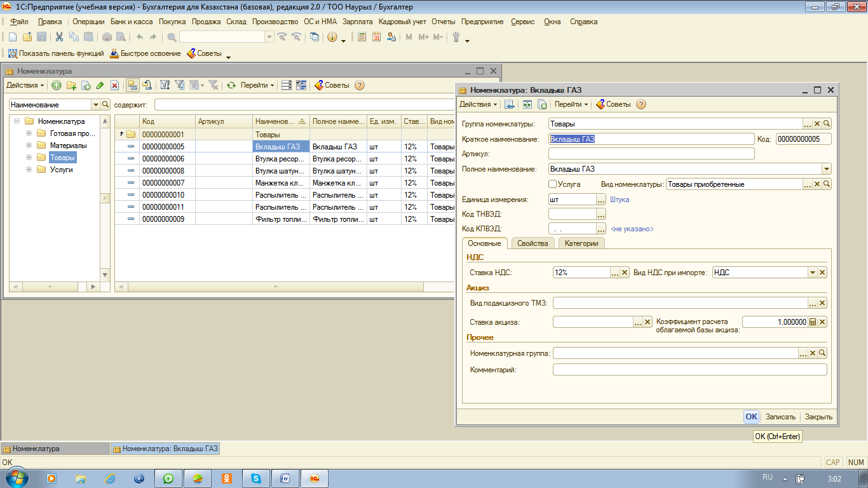Toggle hierarchical view icon in Номенклатура toolbar
This screenshot has width=868, height=488.
132,85
